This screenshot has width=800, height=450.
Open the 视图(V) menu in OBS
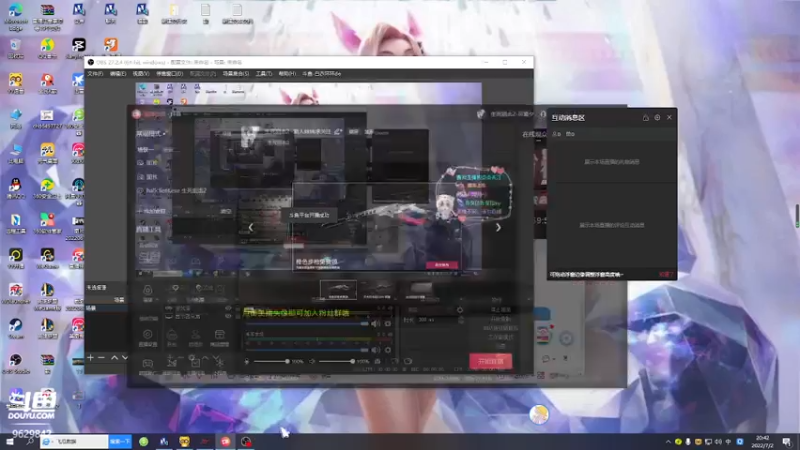pos(141,74)
